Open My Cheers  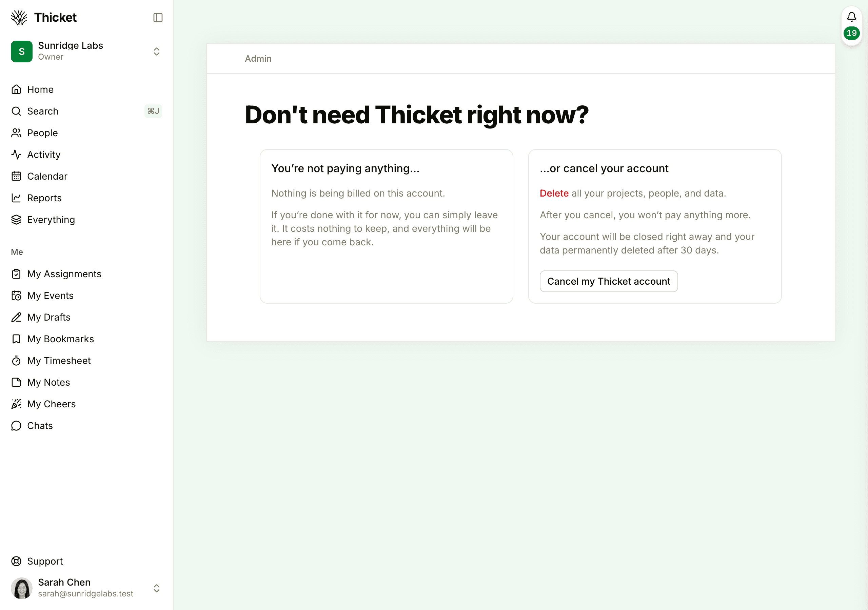(x=86, y=404)
